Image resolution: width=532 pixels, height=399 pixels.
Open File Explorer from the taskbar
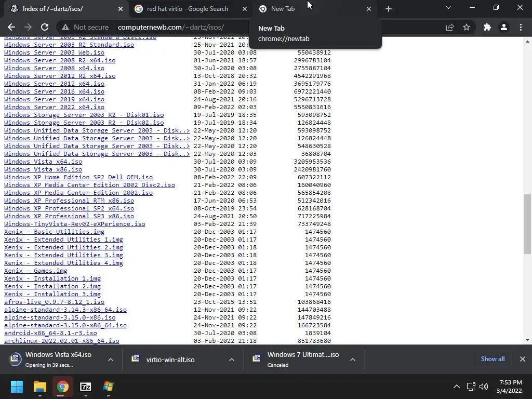tap(39, 387)
